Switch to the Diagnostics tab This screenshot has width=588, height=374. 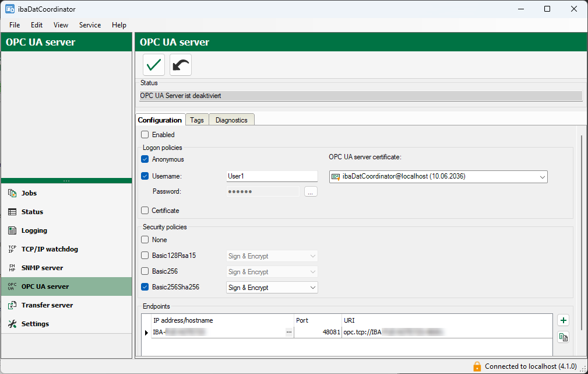click(x=231, y=120)
